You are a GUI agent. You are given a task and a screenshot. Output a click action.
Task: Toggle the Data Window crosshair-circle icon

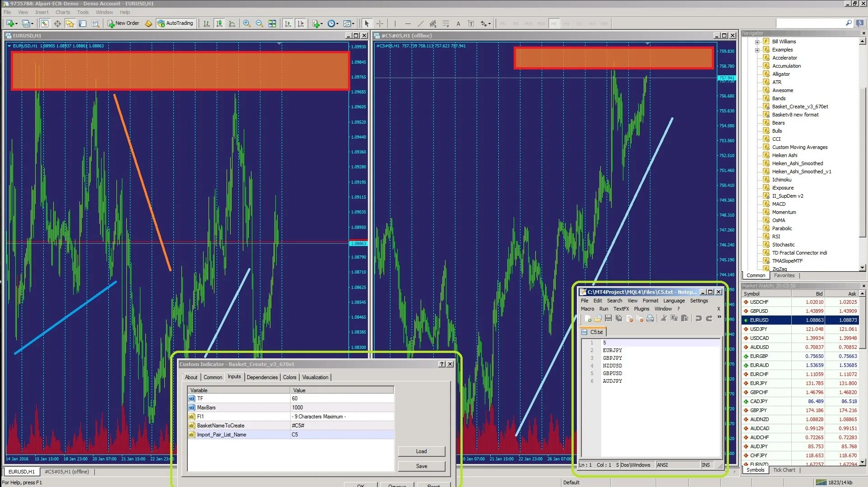point(57,23)
